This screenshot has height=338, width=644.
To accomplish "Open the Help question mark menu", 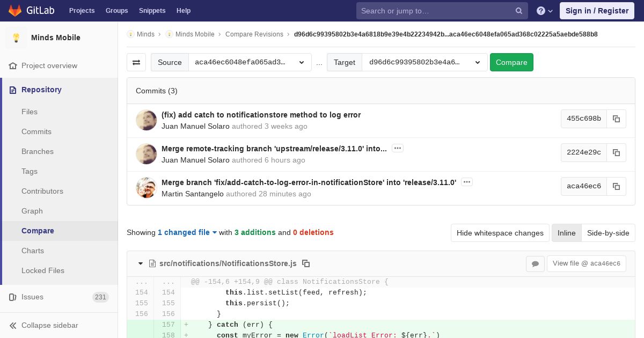I will [545, 11].
